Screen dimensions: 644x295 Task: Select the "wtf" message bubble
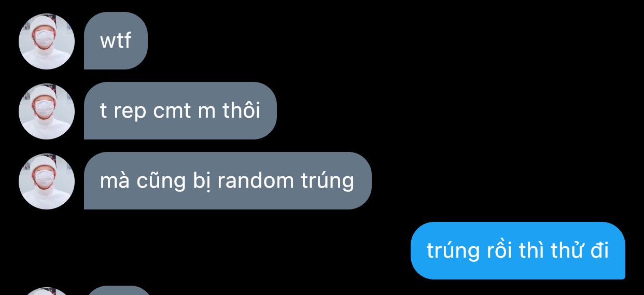pos(116,41)
